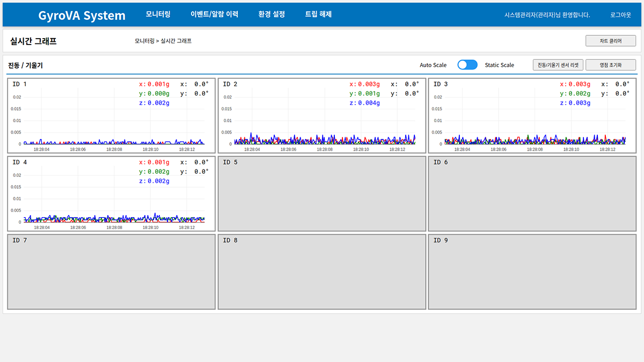
Task: Click ID 4 green y value 0.002g
Action: 154,172
